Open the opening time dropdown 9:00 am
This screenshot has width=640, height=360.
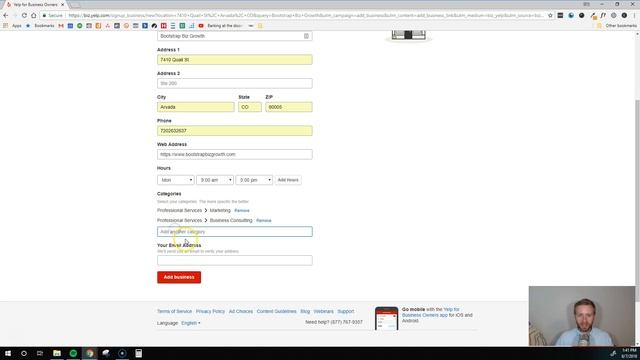pyautogui.click(x=215, y=180)
